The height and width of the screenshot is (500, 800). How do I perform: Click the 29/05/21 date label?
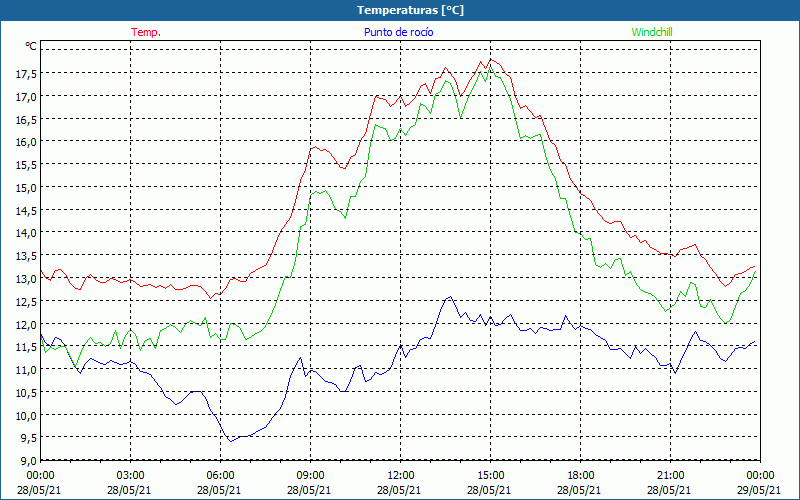click(759, 490)
